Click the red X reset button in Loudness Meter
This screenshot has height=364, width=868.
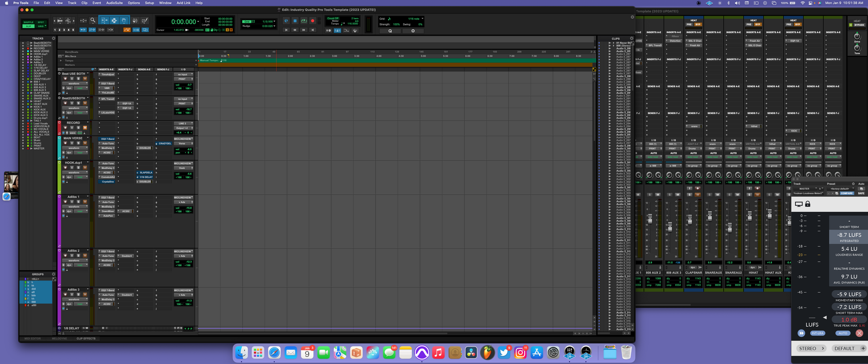859,333
